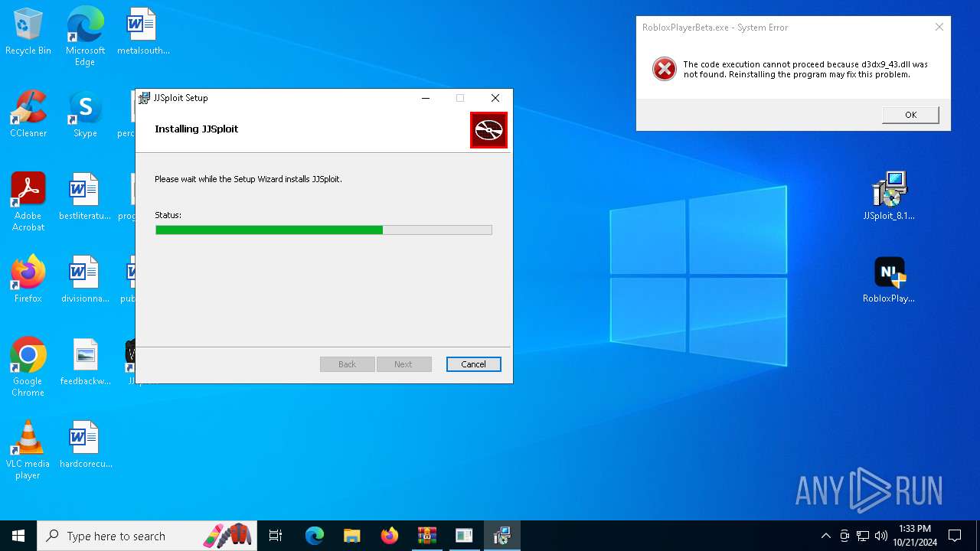Click the JJSploit logo in installer header
This screenshot has height=551, width=980.
pyautogui.click(x=488, y=130)
